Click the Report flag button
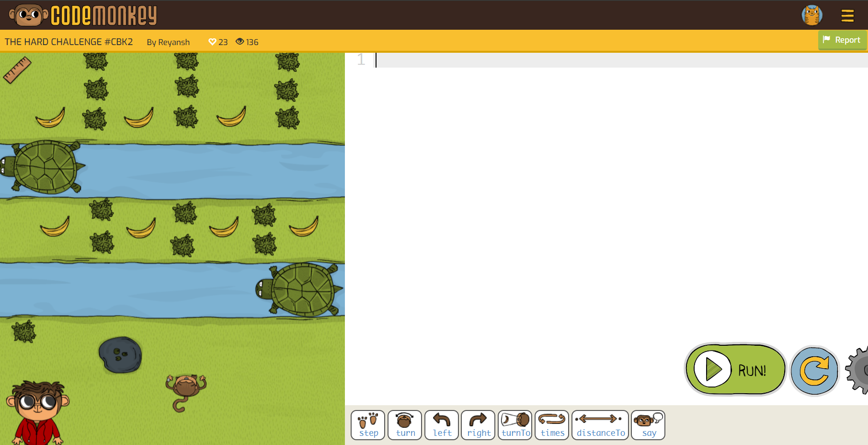 (x=842, y=40)
